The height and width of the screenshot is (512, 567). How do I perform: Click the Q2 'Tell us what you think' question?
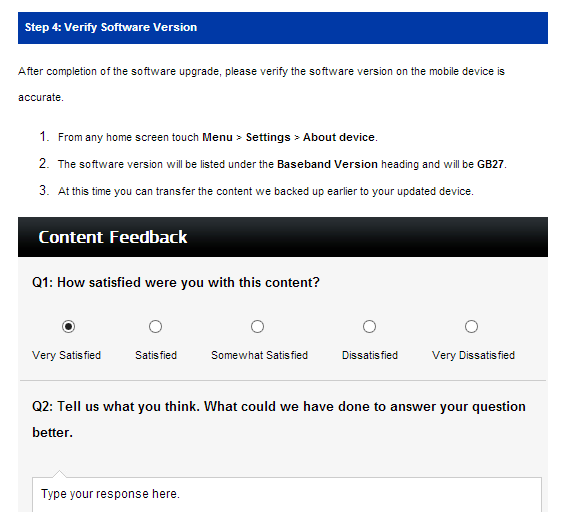[x=279, y=419]
